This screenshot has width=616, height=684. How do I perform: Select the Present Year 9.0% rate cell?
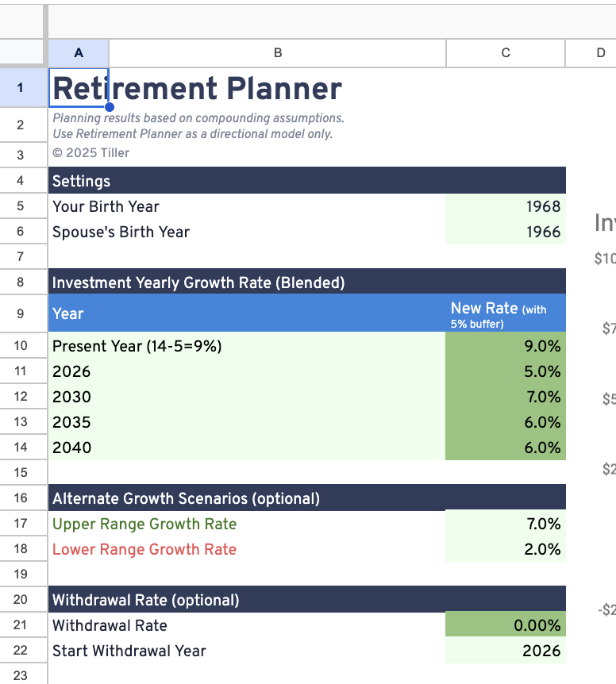point(506,346)
